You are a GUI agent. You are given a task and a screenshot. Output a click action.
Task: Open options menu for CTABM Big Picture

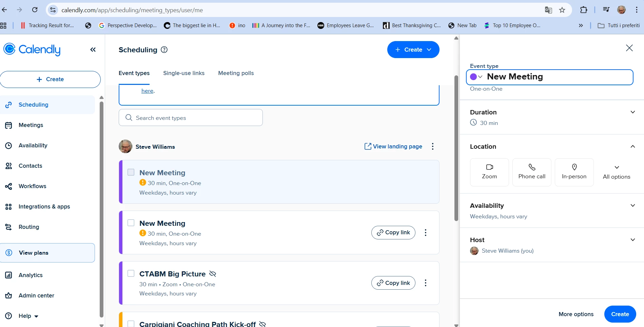(x=425, y=283)
